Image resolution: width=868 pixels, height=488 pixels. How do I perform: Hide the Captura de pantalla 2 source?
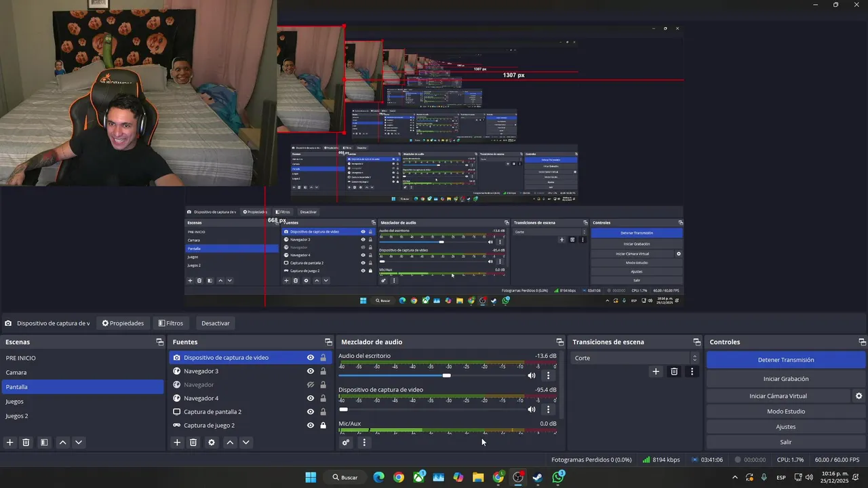pyautogui.click(x=311, y=412)
